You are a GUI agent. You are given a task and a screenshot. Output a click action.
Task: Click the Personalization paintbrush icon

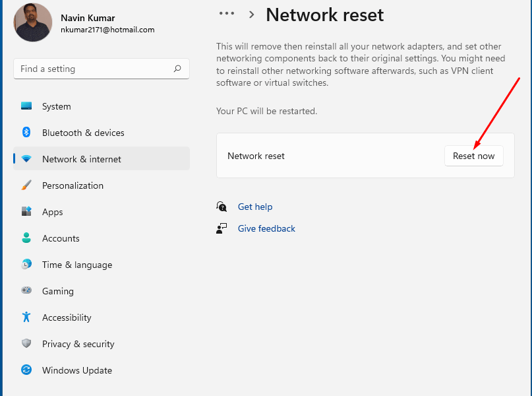pyautogui.click(x=26, y=185)
